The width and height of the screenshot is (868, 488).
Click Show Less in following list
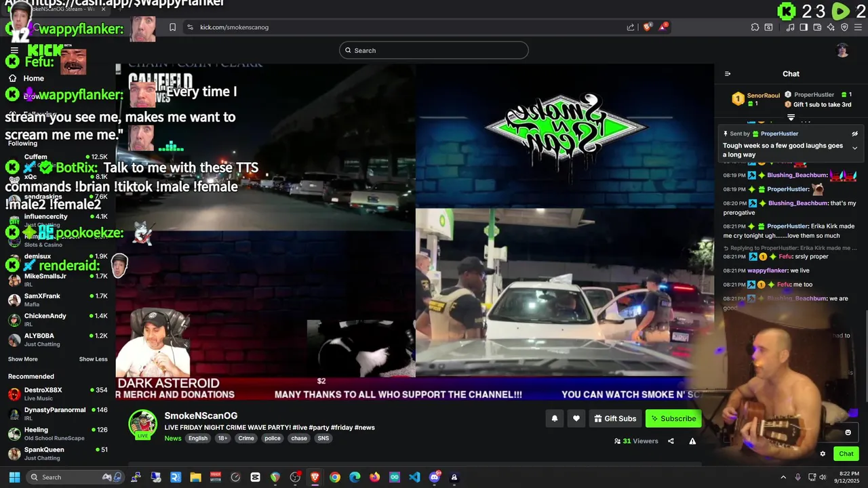click(94, 359)
